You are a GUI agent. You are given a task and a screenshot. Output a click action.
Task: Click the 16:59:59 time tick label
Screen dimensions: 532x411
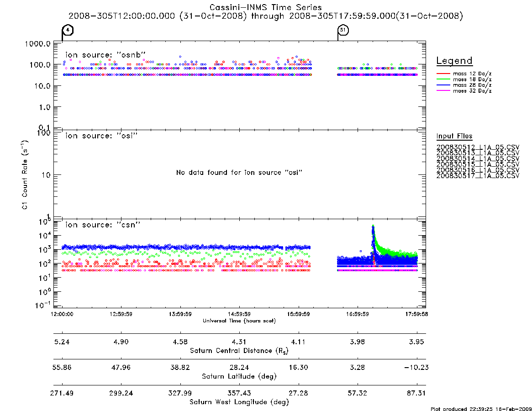(358, 314)
